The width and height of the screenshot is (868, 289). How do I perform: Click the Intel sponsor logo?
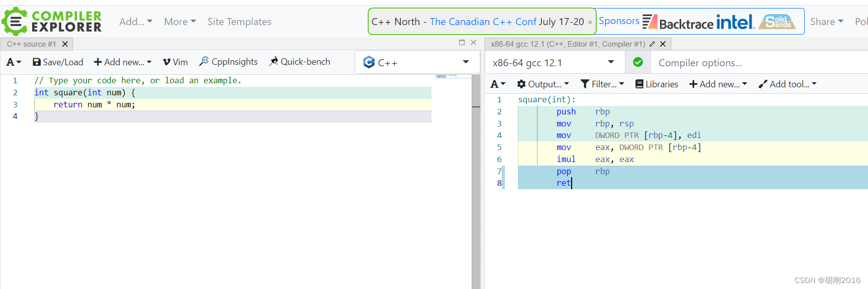pos(735,22)
